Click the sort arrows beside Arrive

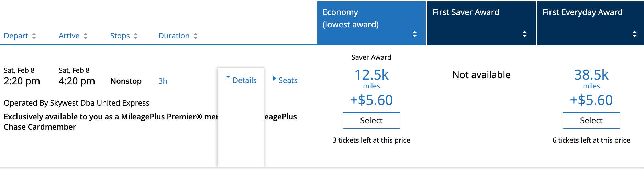click(x=86, y=36)
